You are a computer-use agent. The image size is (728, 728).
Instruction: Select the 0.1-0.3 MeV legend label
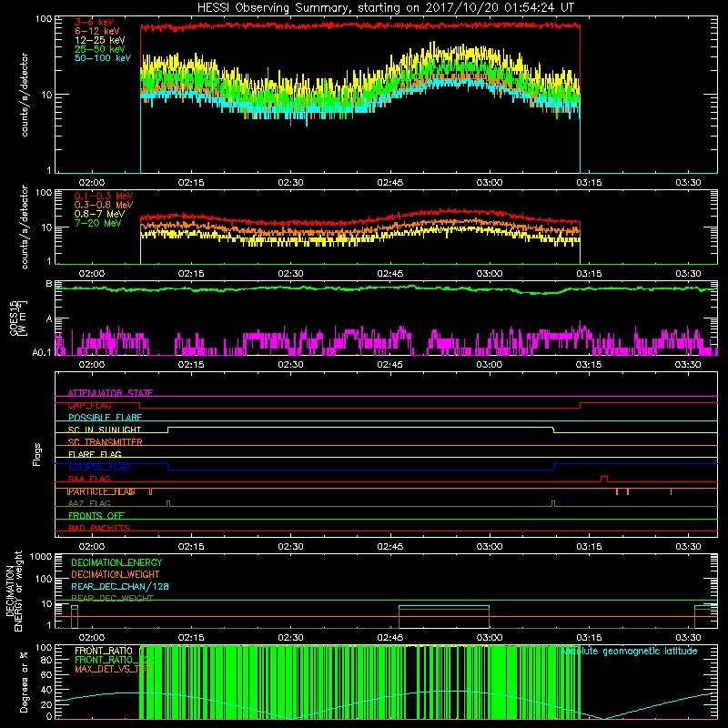(x=104, y=196)
